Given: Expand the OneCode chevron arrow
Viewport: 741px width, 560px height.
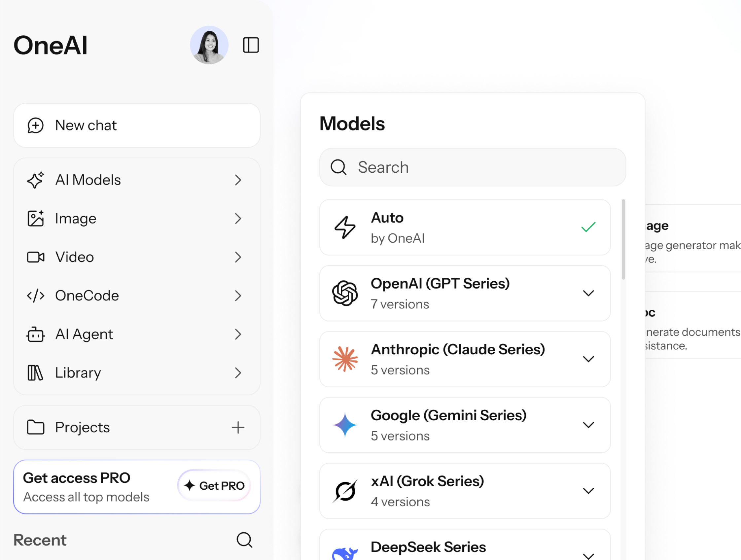Looking at the screenshot, I should tap(238, 296).
